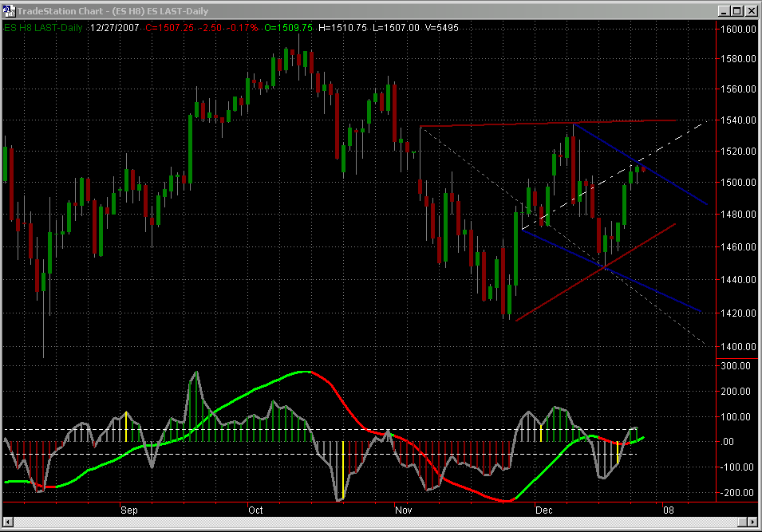Click the date 12/27/2007 in status line
Screen dimensions: 762x532
115,28
